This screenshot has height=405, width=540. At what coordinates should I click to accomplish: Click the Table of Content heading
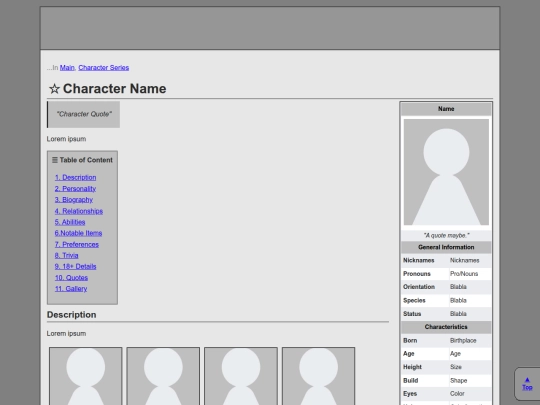(86, 160)
